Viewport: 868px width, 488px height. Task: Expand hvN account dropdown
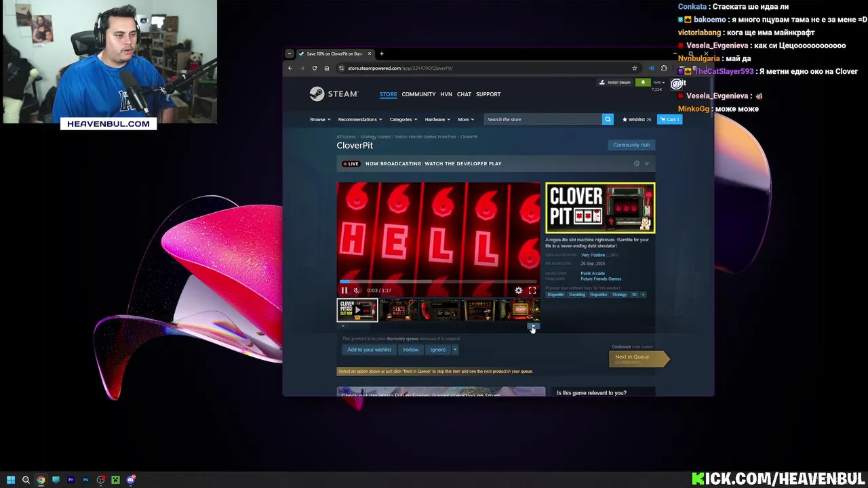click(658, 83)
